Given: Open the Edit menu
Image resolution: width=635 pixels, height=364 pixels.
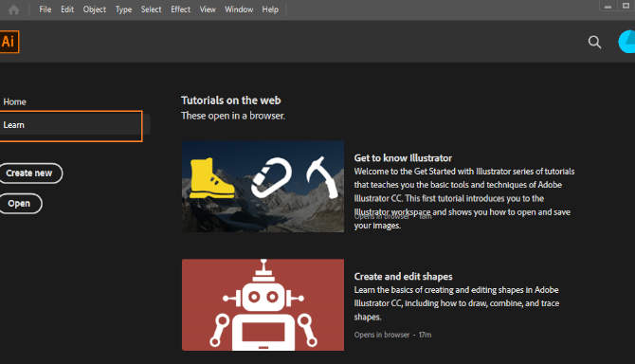Looking at the screenshot, I should (67, 9).
